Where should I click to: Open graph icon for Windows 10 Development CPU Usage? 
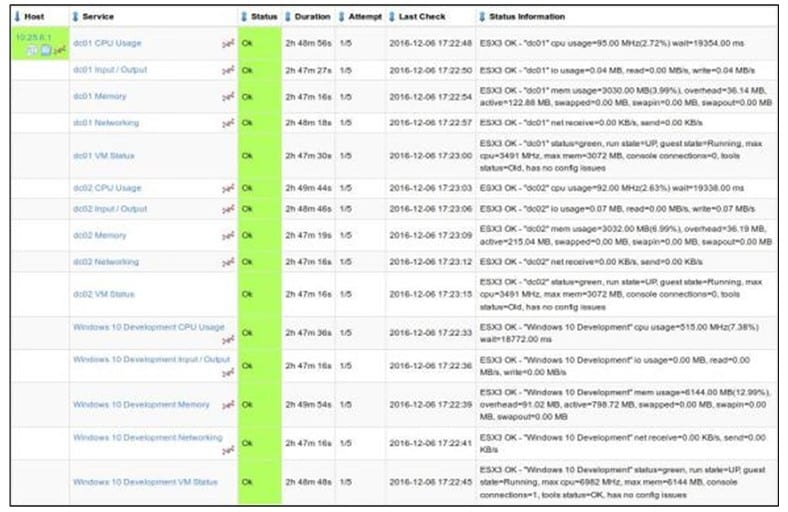tap(228, 340)
